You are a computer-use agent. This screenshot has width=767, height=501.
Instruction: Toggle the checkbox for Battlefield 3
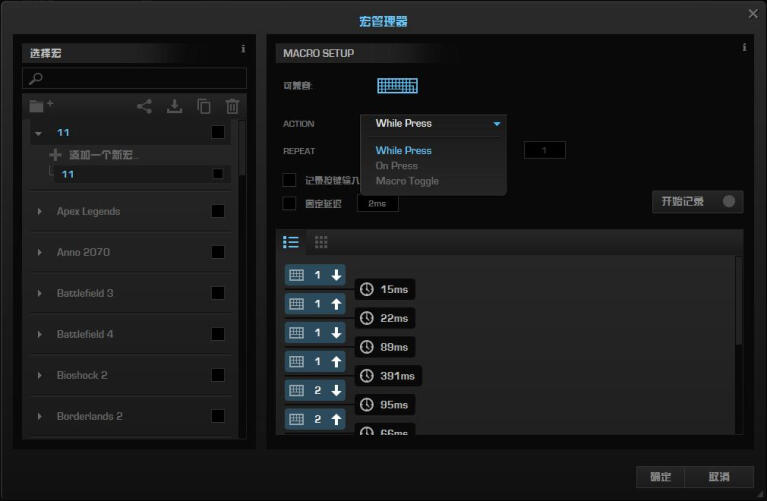[218, 293]
